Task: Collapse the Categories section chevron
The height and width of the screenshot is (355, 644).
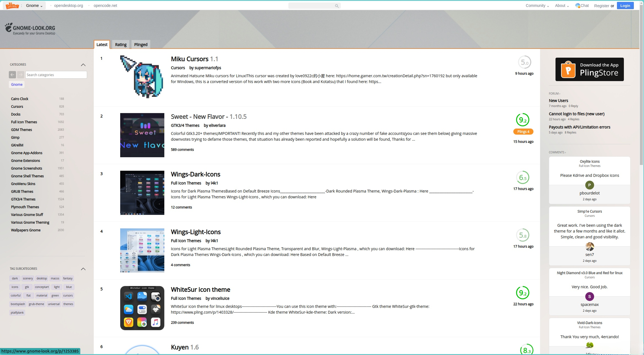Action: coord(83,65)
